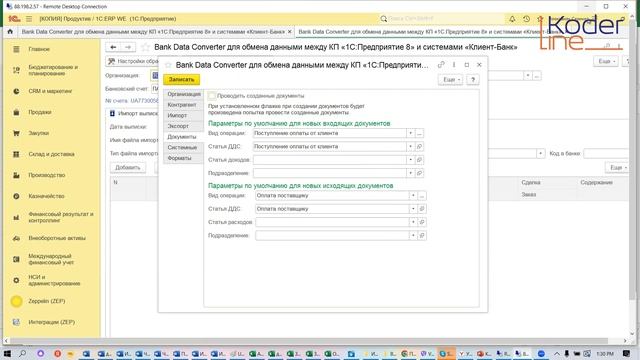Expand outgoing Вид операции dropdown
640x360 pixels.
point(413,196)
